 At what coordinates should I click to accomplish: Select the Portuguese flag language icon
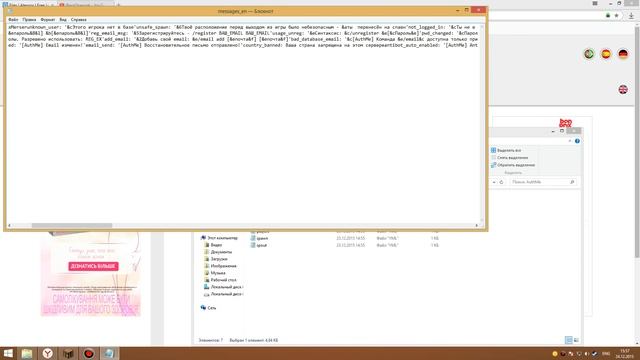tap(589, 54)
